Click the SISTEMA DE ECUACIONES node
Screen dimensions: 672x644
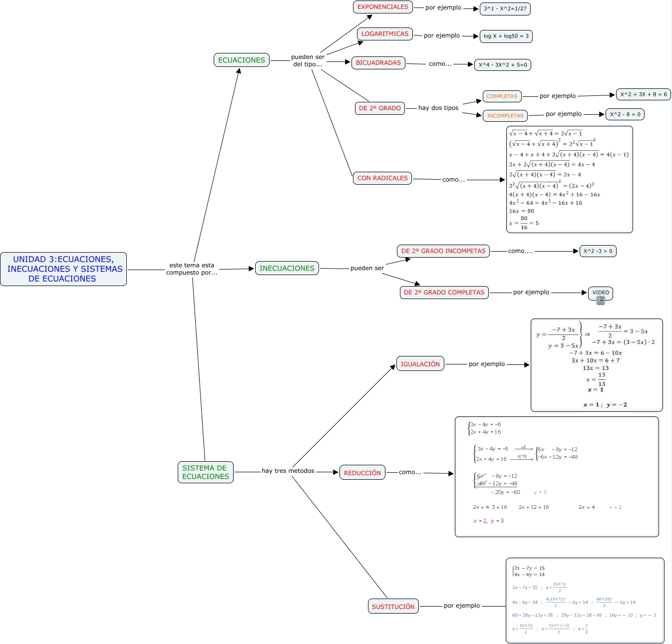(205, 472)
